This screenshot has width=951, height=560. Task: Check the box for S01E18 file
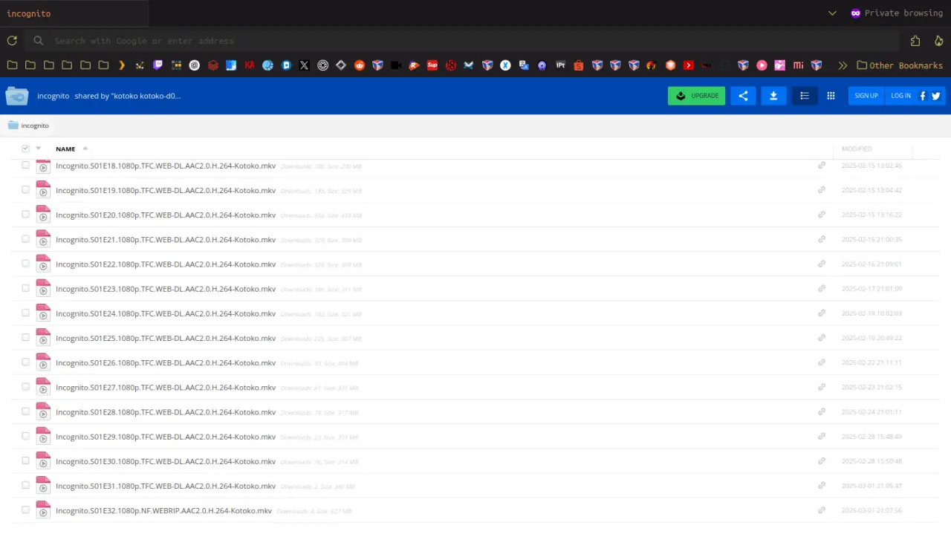[25, 165]
